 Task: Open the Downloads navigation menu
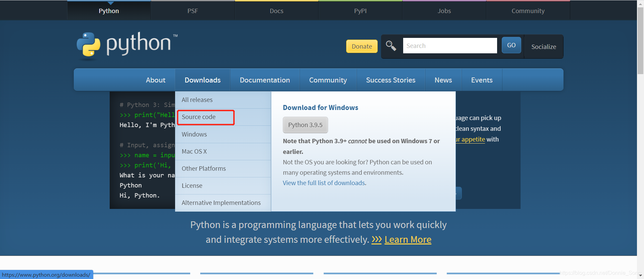pos(203,80)
